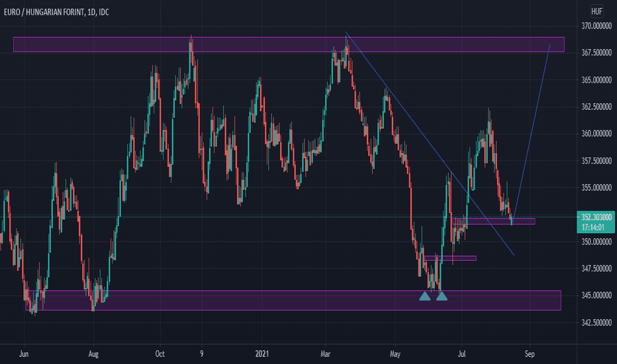Select the descending blue trendline
Viewport: 617px width, 364px height.
click(x=430, y=144)
